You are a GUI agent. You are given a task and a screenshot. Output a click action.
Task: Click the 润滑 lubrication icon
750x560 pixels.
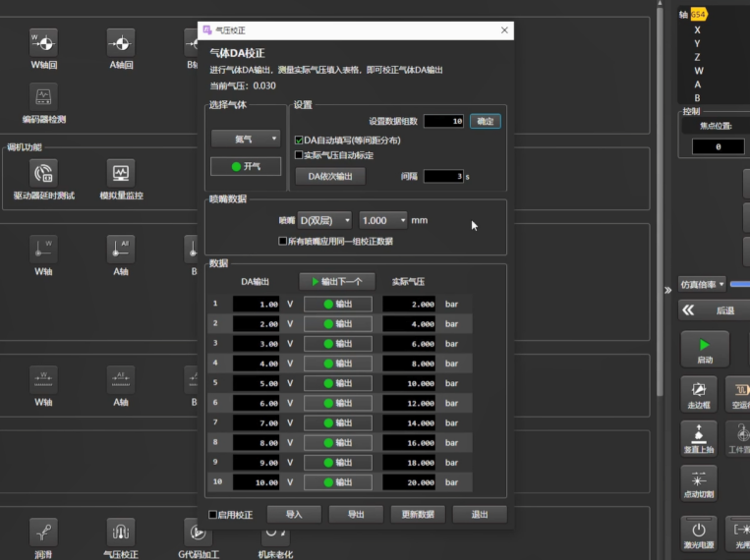[x=42, y=532]
